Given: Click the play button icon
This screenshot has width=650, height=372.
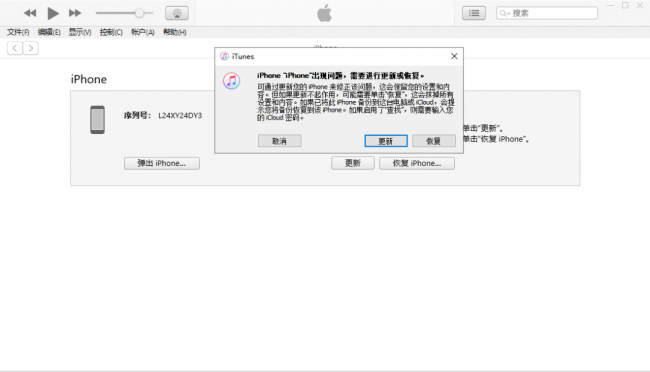Looking at the screenshot, I should tap(53, 13).
